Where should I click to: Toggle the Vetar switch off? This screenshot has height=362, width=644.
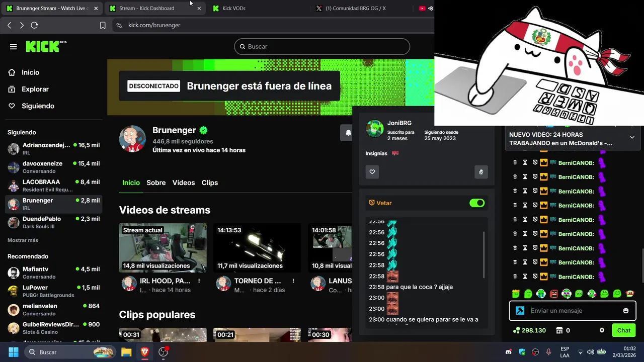point(477,203)
